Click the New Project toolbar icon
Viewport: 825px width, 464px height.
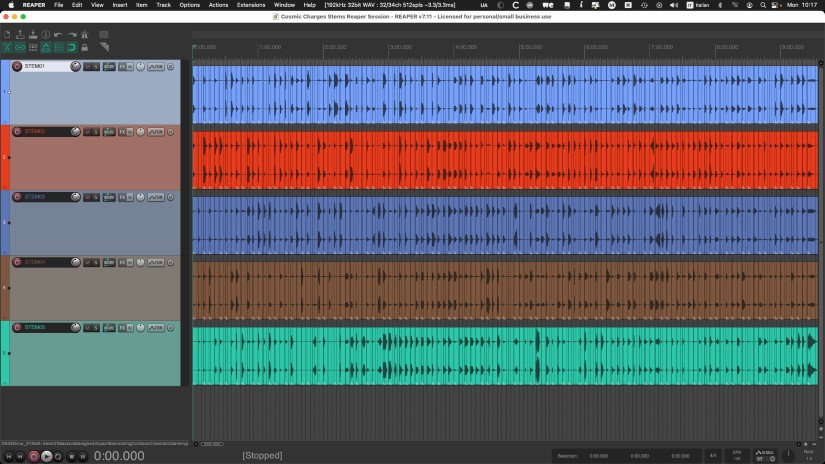point(8,36)
